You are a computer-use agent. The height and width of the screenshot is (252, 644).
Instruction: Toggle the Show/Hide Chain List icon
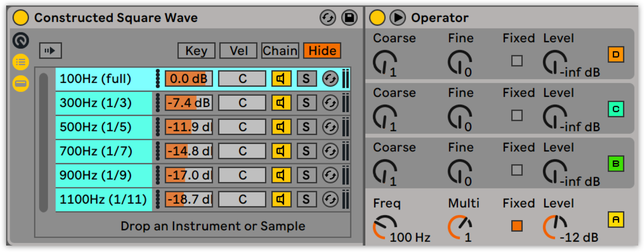[x=21, y=62]
